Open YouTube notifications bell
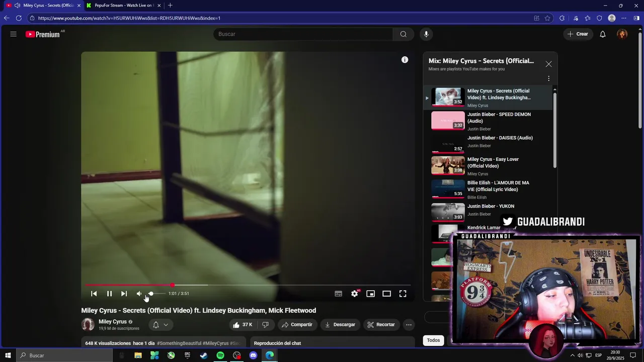Image resolution: width=644 pixels, height=362 pixels. tap(602, 34)
